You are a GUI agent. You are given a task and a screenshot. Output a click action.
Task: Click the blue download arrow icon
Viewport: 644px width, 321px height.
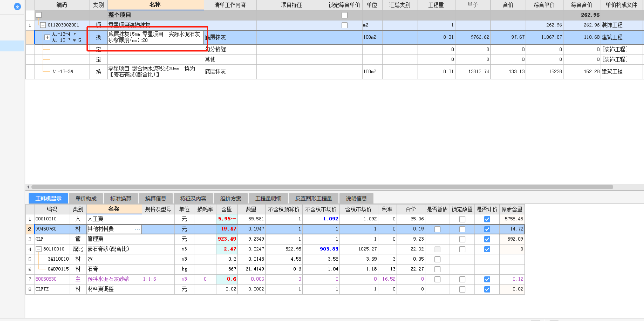(17, 6)
